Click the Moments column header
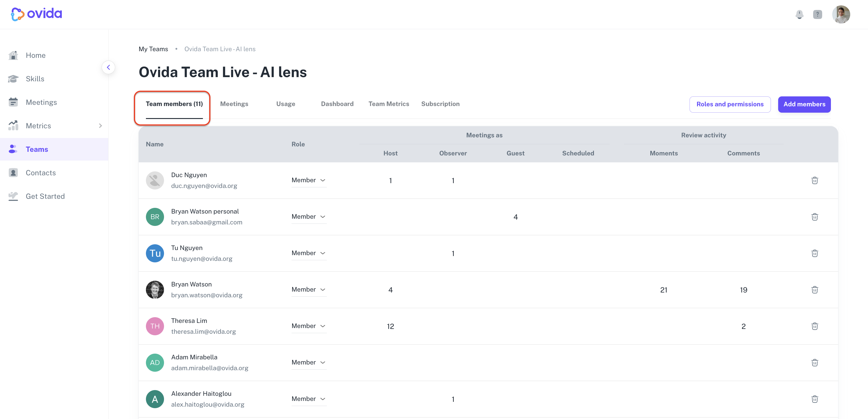Screen dimensions: 868x419 click(664, 153)
